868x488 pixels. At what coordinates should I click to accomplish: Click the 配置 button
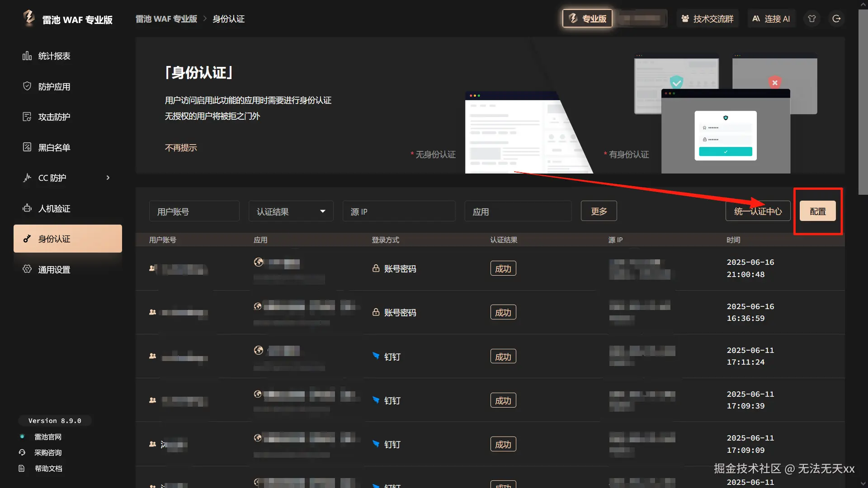point(817,211)
